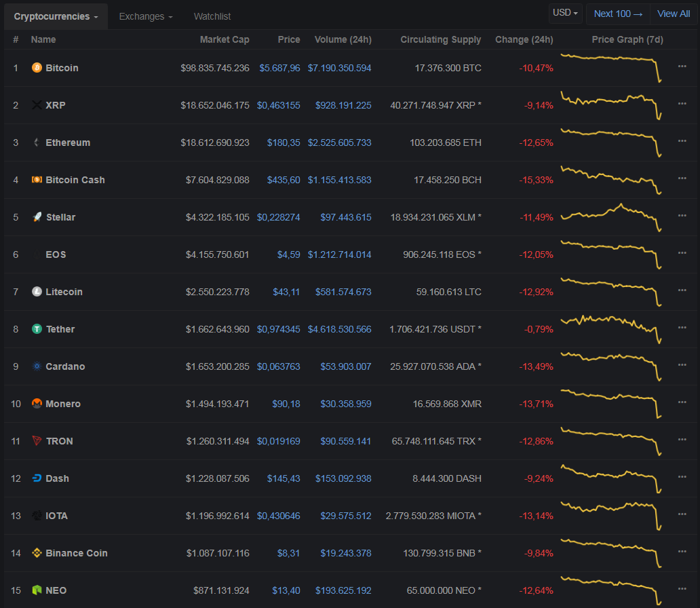
Task: Open the more options menu for Stellar row
Action: coord(682,215)
